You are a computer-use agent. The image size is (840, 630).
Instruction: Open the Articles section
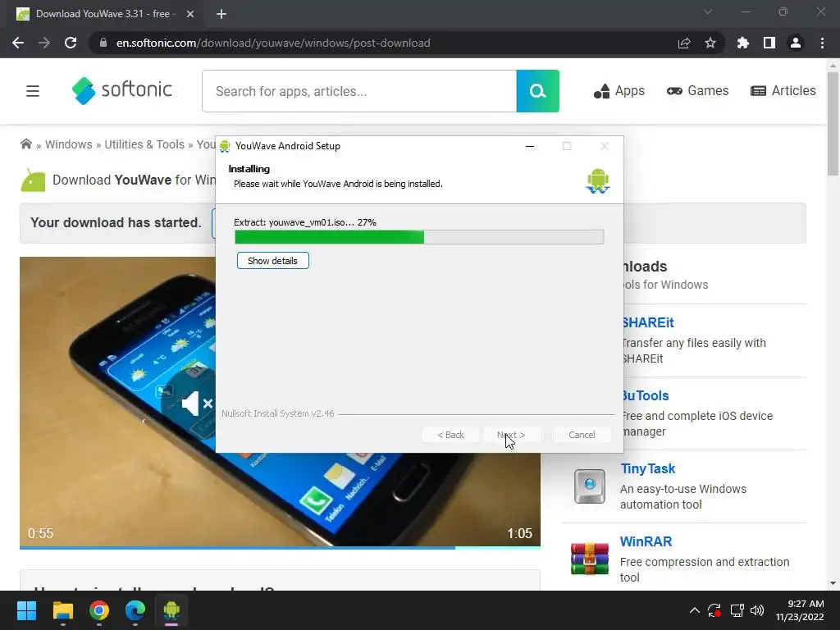point(783,91)
